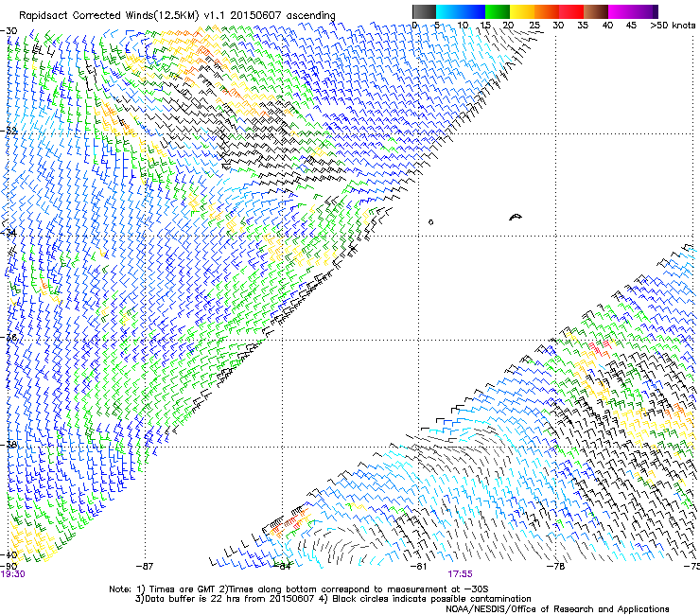
Task: Click the red 30-35 knots legend segment
Action: pos(571,11)
